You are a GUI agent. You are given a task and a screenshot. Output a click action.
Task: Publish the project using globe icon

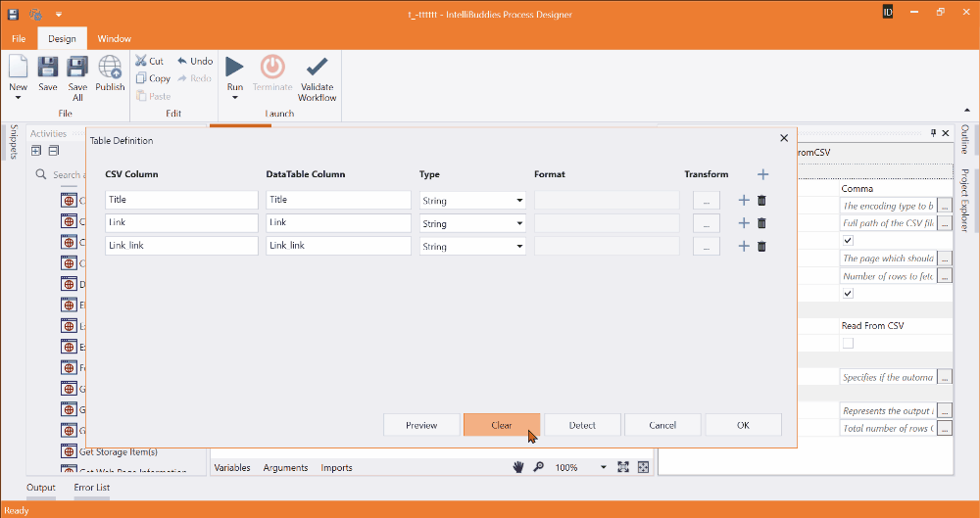[110, 67]
